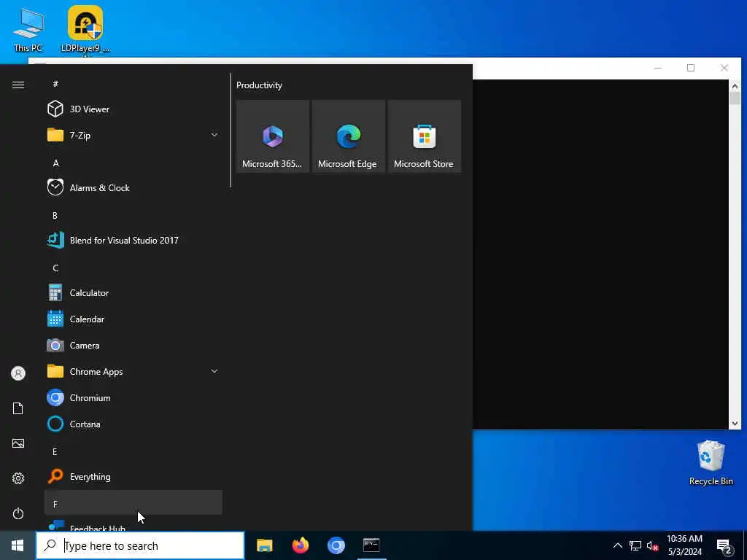Maximize the background console window
The width and height of the screenshot is (747, 560).
(691, 68)
